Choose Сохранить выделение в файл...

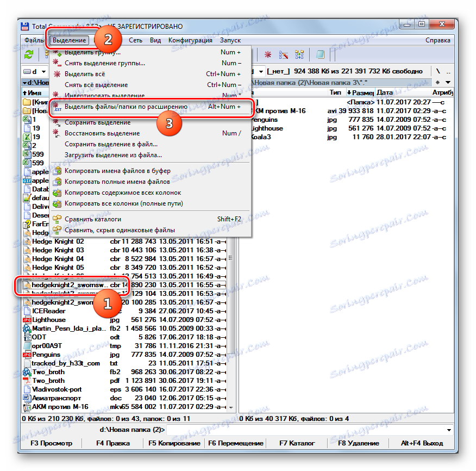click(151, 144)
